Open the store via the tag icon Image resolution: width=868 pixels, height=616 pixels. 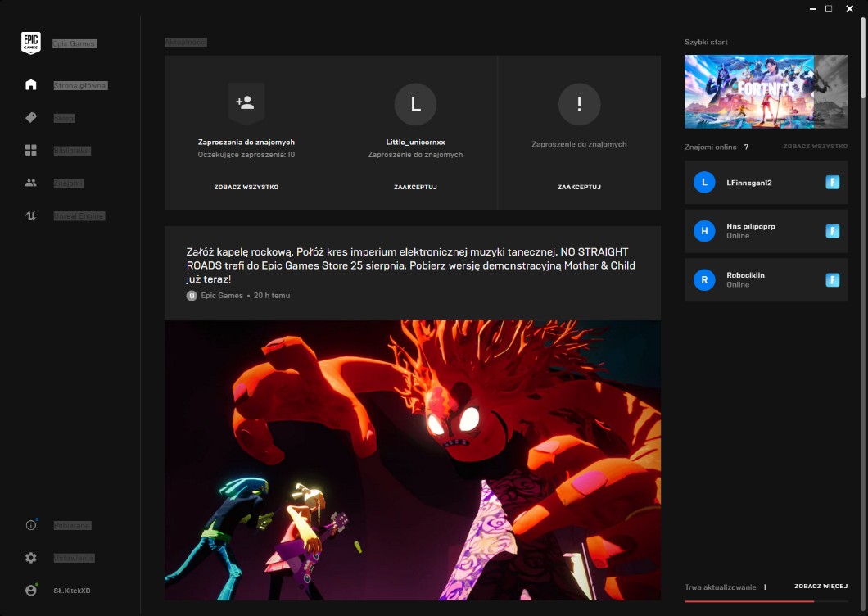click(x=31, y=117)
